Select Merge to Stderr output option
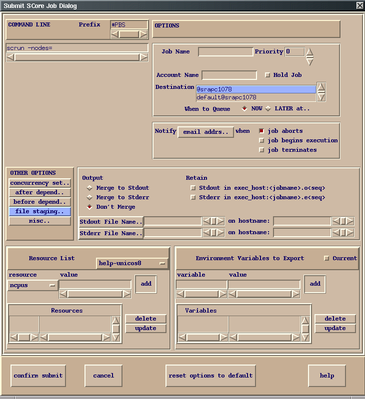365x399 pixels. coord(89,197)
